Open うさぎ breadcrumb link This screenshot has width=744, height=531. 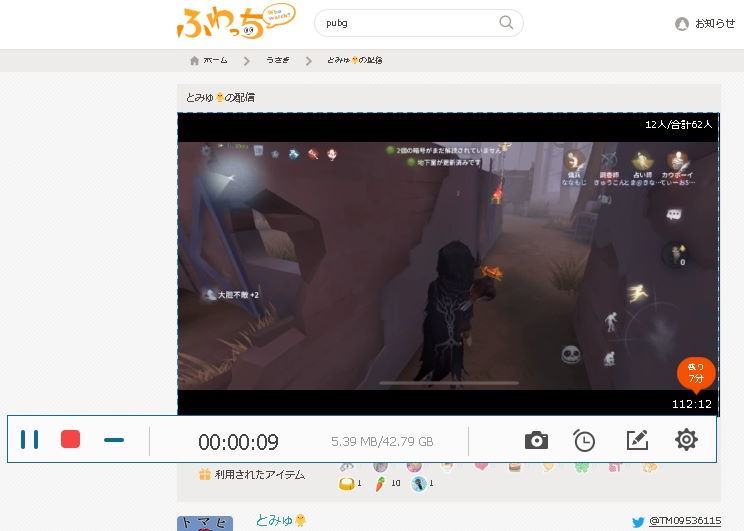pyautogui.click(x=278, y=60)
